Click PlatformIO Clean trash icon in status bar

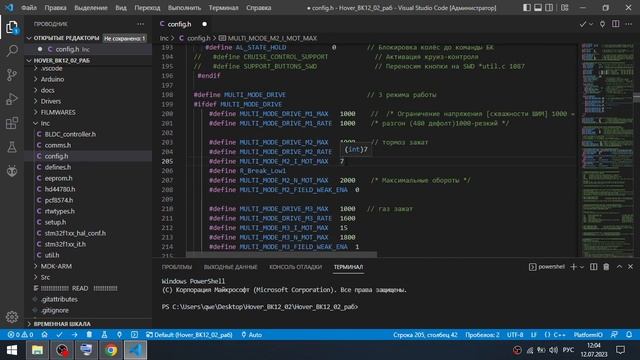(89, 335)
